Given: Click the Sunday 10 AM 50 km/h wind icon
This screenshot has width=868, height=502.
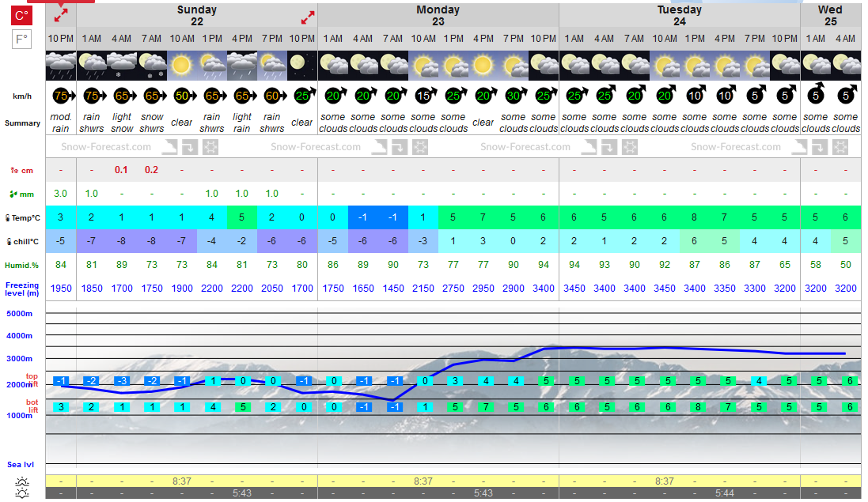Looking at the screenshot, I should click(184, 96).
